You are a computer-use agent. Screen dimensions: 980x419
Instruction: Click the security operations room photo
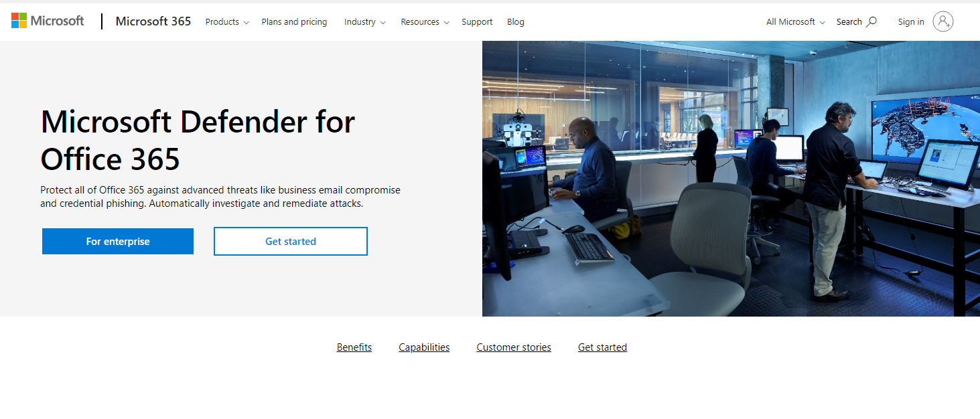click(x=731, y=179)
